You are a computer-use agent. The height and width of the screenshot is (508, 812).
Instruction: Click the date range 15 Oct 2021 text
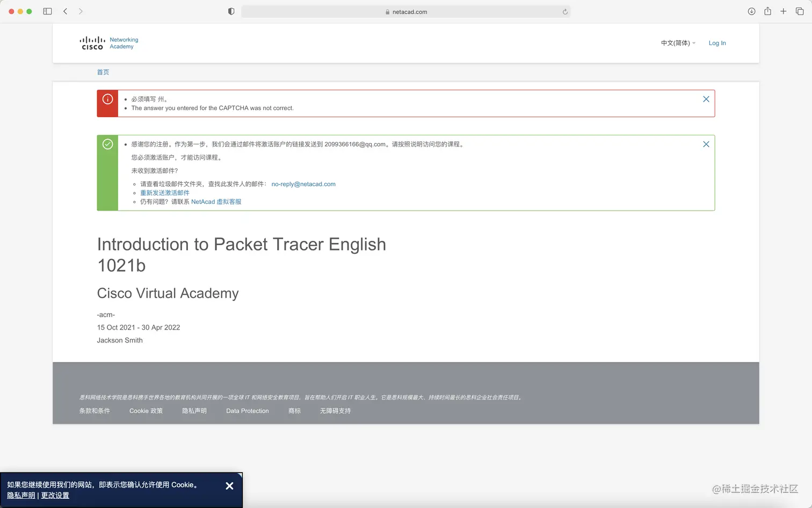[x=139, y=327]
